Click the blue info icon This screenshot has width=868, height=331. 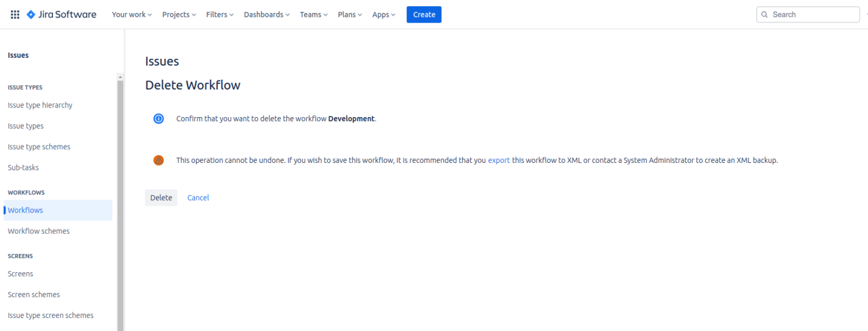click(x=158, y=119)
